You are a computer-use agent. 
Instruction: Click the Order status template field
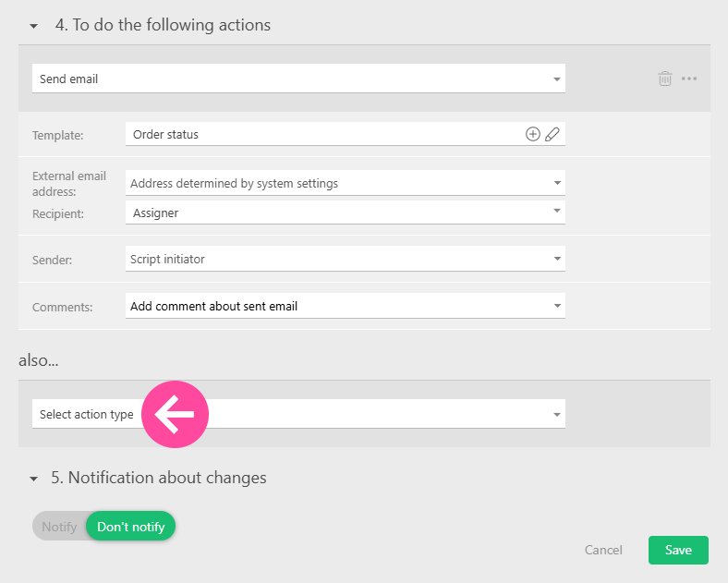(x=323, y=134)
